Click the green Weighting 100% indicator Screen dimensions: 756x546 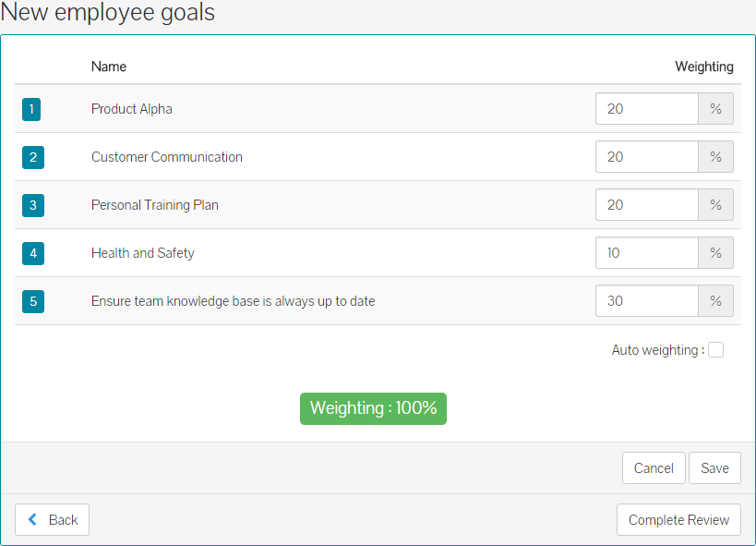pyautogui.click(x=373, y=408)
